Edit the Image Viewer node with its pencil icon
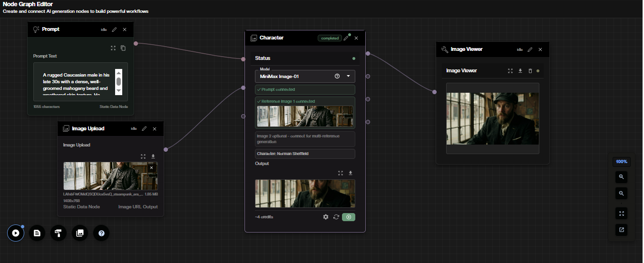Image resolution: width=644 pixels, height=263 pixels. point(530,49)
